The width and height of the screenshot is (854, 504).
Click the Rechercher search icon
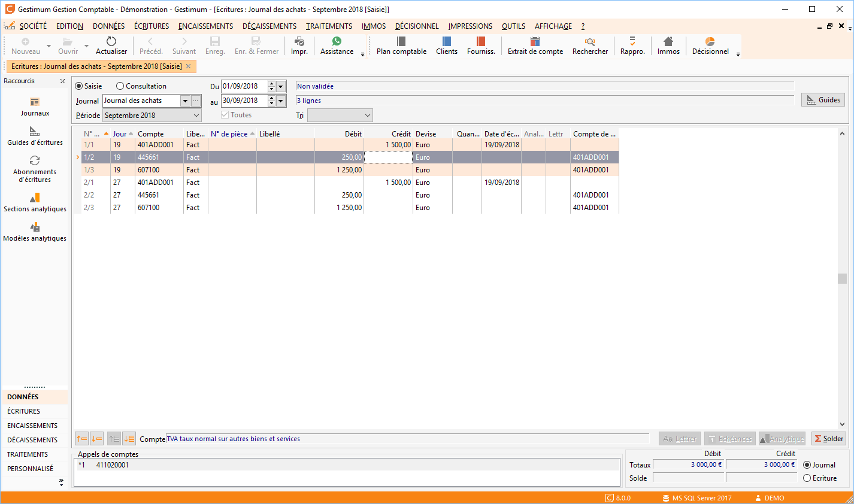tap(590, 41)
